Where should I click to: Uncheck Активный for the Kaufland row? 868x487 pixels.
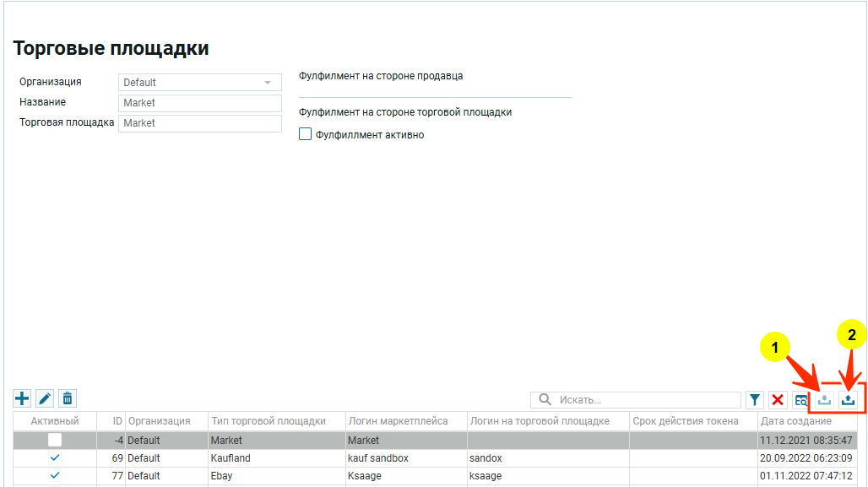pos(55,457)
